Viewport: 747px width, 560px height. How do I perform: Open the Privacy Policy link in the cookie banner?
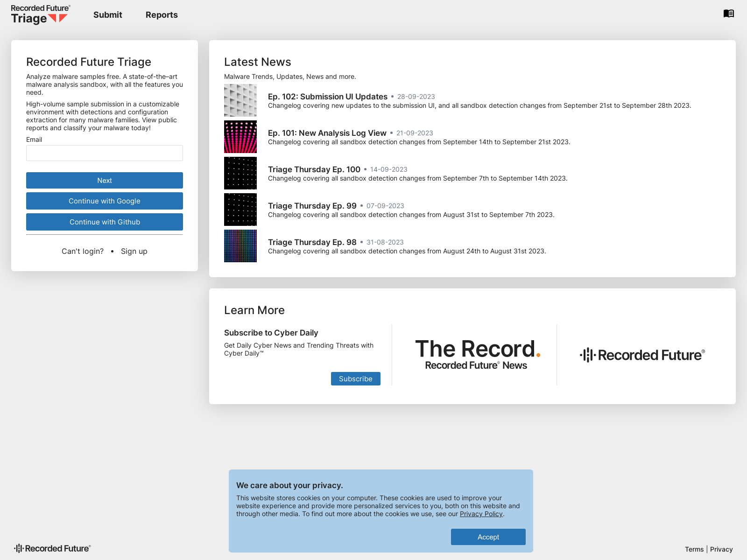[481, 514]
